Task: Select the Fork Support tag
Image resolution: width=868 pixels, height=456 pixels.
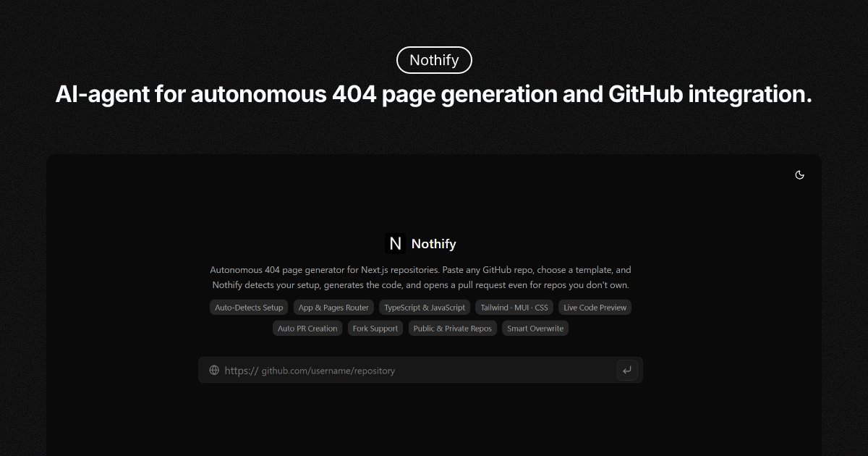Action: point(375,329)
